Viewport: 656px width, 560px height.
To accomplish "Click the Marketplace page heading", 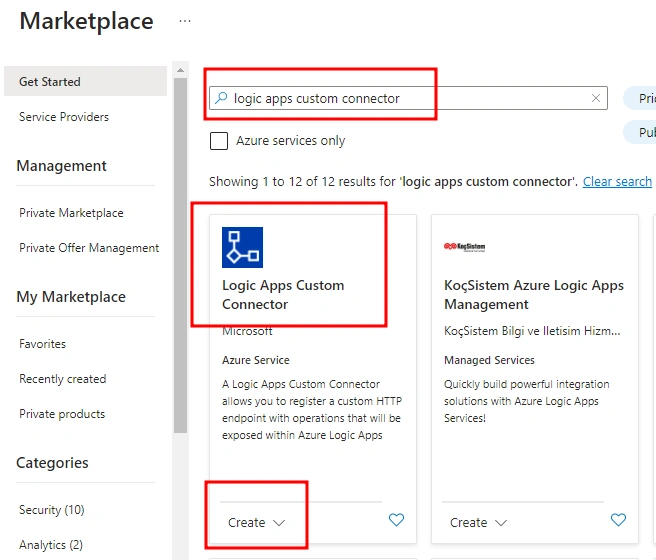I will [x=87, y=21].
